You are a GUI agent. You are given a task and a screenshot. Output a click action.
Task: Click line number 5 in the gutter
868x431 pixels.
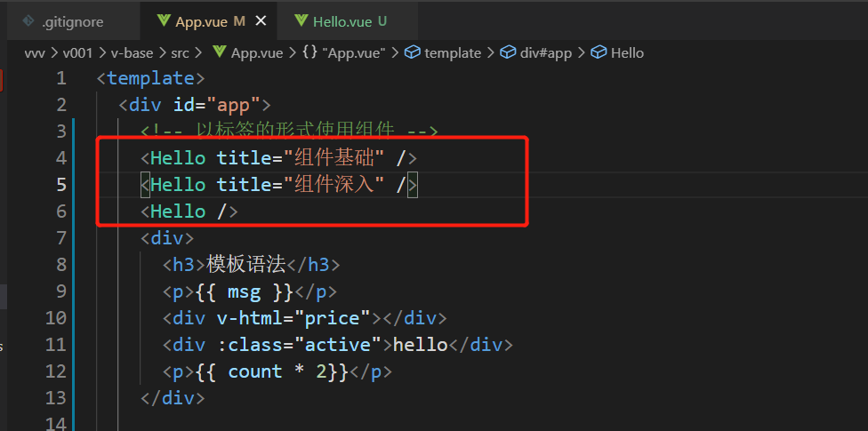click(x=61, y=185)
